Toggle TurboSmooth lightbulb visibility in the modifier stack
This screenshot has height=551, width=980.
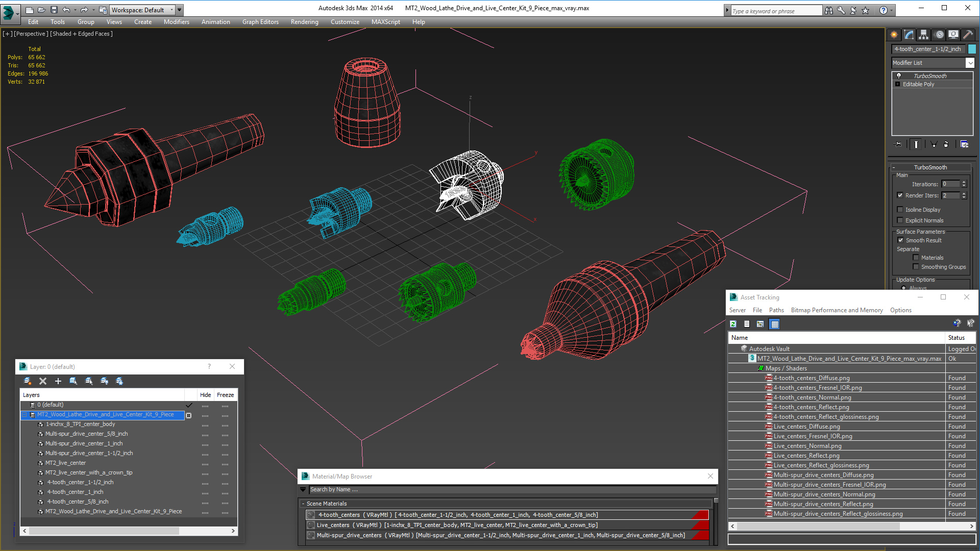(x=899, y=76)
